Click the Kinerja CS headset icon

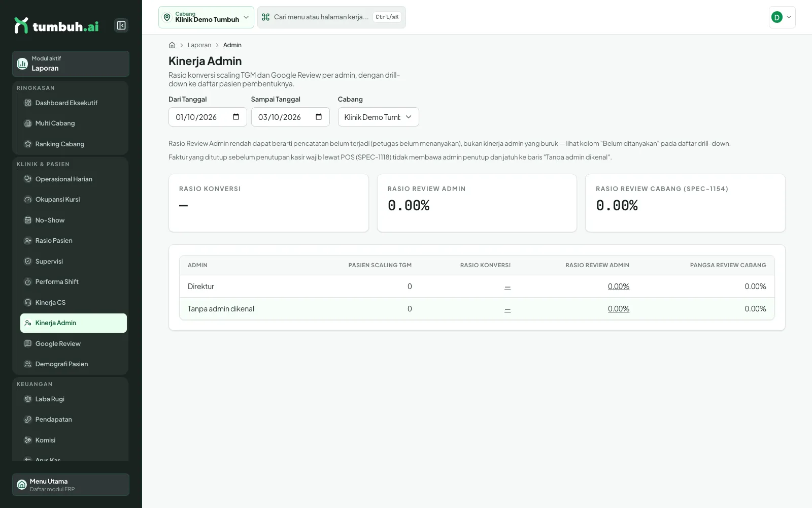pyautogui.click(x=28, y=302)
